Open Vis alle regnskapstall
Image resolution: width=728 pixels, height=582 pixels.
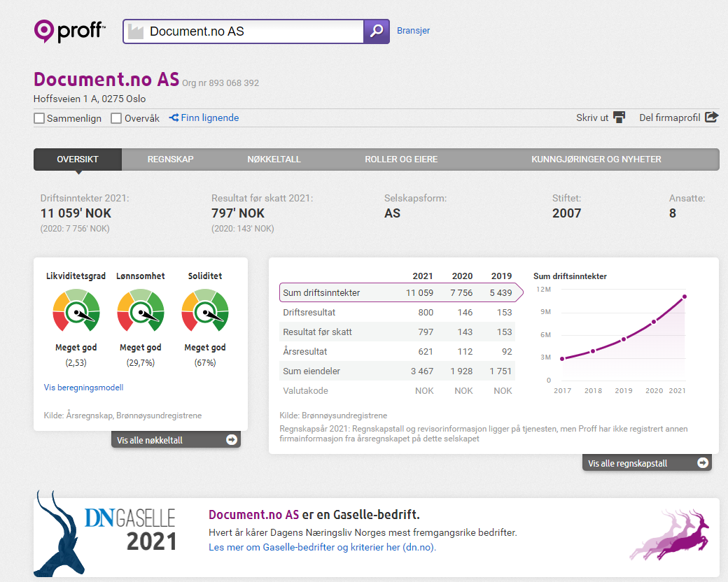click(647, 463)
